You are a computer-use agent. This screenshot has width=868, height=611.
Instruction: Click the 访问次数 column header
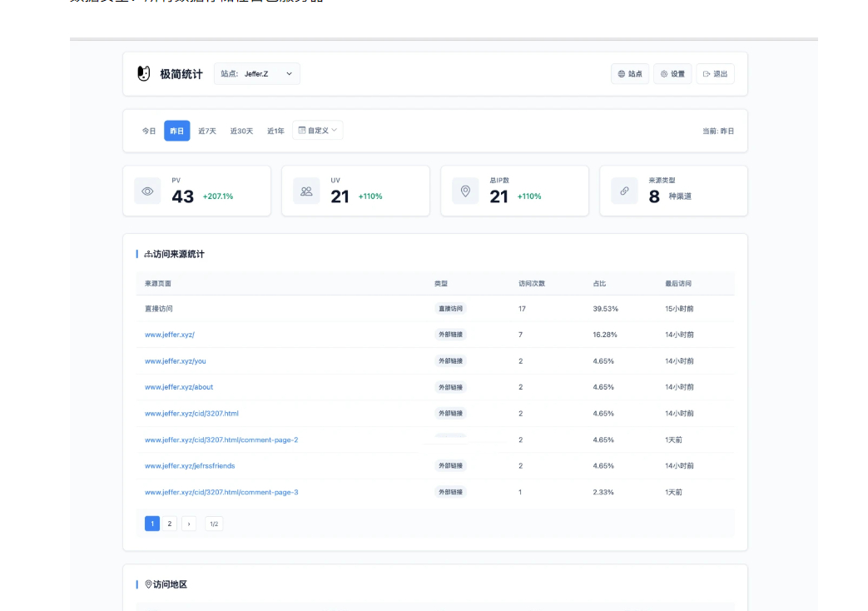click(x=532, y=283)
